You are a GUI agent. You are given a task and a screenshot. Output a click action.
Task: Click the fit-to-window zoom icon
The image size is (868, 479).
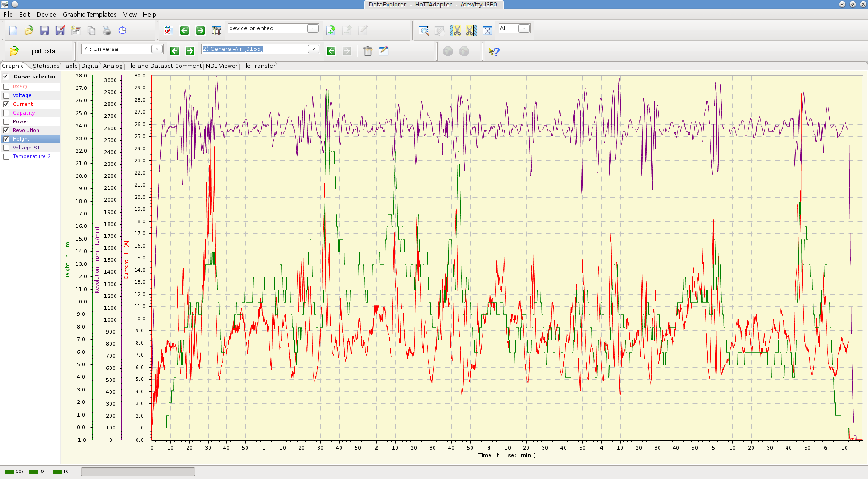tap(487, 31)
